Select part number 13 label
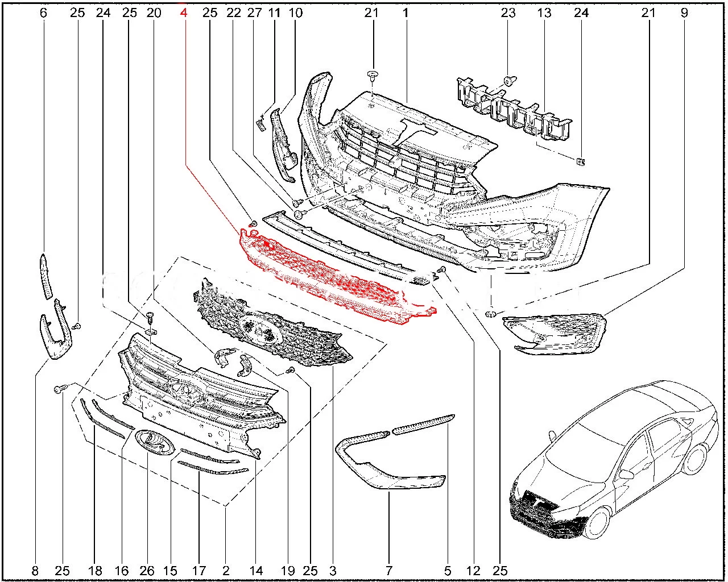Viewport: 728px width, 582px height. (x=544, y=13)
